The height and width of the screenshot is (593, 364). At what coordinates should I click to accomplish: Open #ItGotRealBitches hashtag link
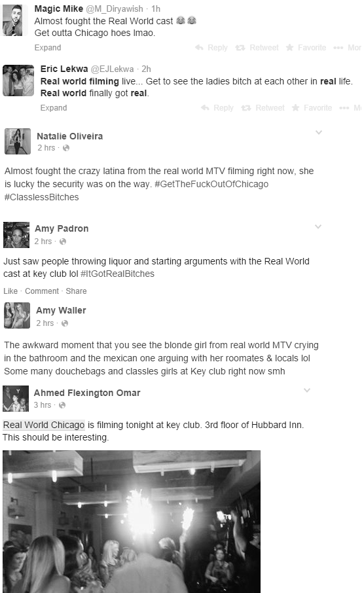(117, 274)
